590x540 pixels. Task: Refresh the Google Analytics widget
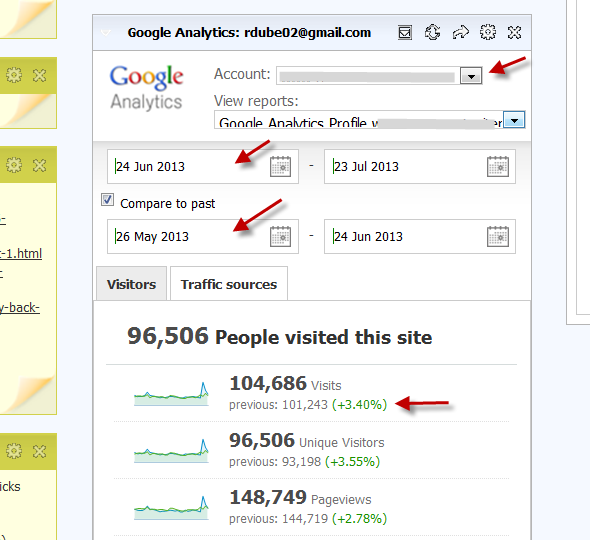(x=432, y=32)
